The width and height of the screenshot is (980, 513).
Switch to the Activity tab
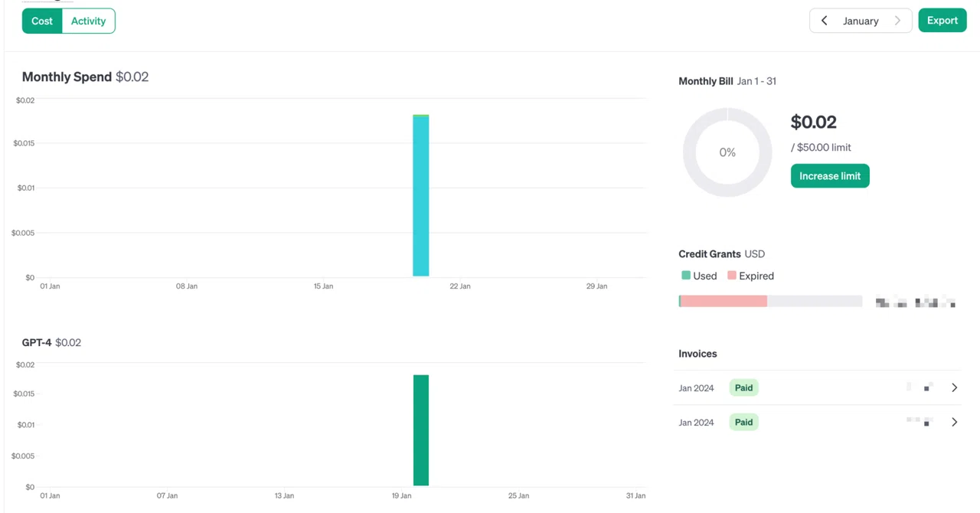pyautogui.click(x=88, y=21)
